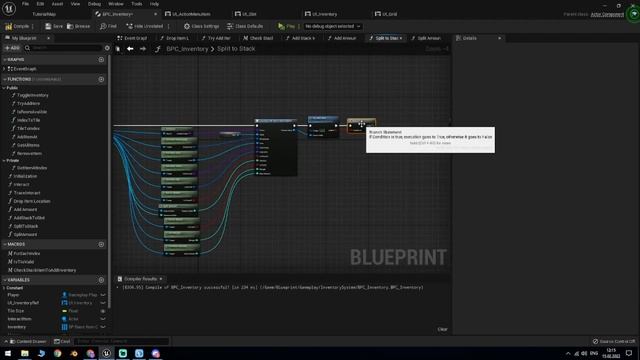Open the debug object dropdown
640x360 pixels.
(x=333, y=26)
